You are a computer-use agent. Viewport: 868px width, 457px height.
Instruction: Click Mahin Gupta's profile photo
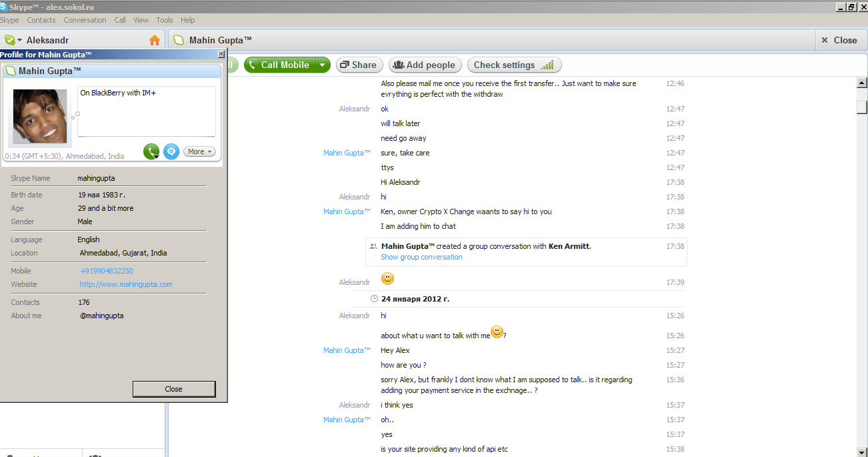point(41,117)
